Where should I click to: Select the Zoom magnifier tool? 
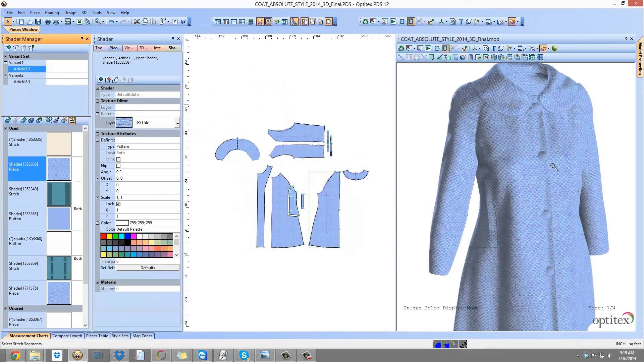click(97, 21)
